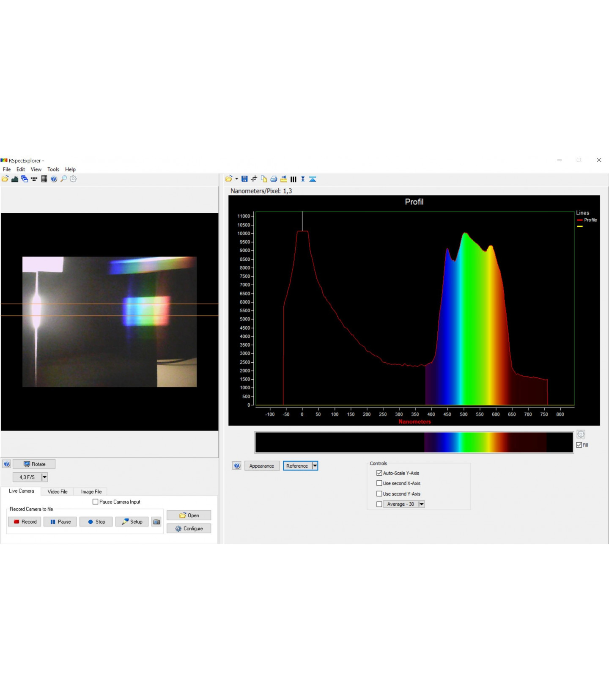This screenshot has height=700, width=609.
Task: Print the profile graph
Action: 274,179
